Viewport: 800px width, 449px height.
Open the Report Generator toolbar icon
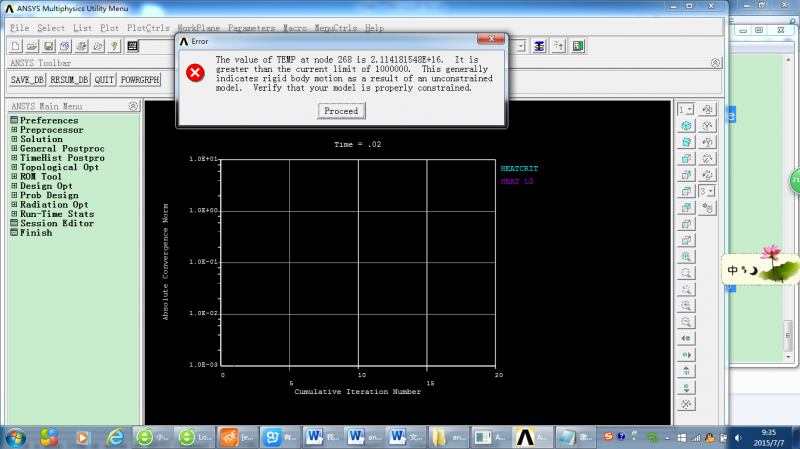[97, 46]
